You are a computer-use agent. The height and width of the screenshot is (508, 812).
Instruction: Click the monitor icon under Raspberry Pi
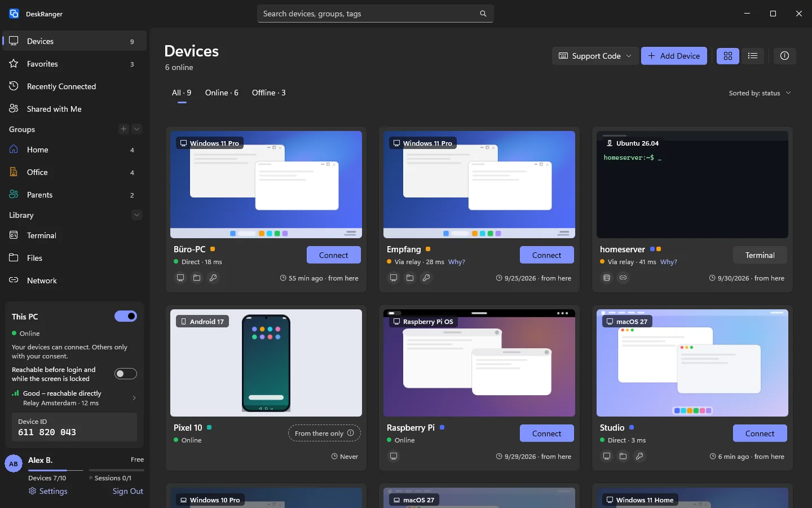pyautogui.click(x=394, y=456)
